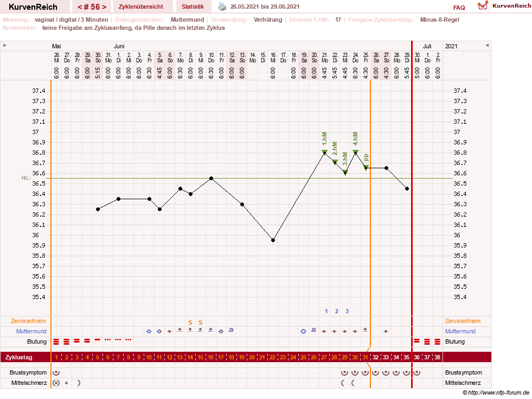
Task: Click Blutung icon on cycle day 4
Action: tap(87, 340)
